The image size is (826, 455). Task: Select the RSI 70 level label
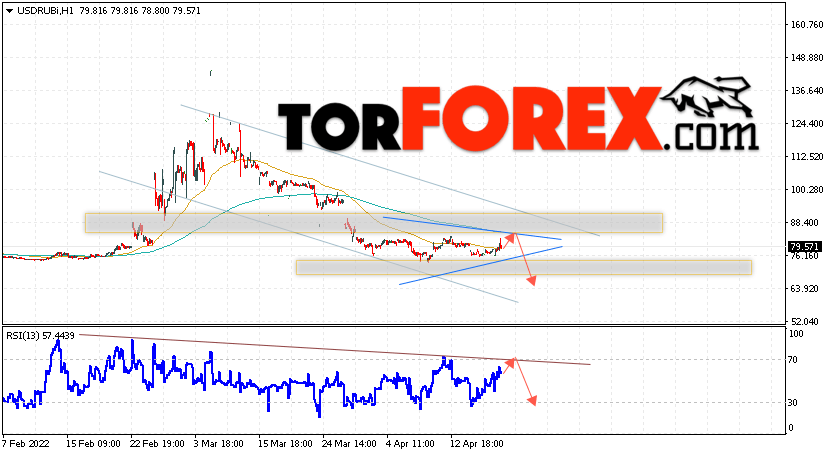793,360
